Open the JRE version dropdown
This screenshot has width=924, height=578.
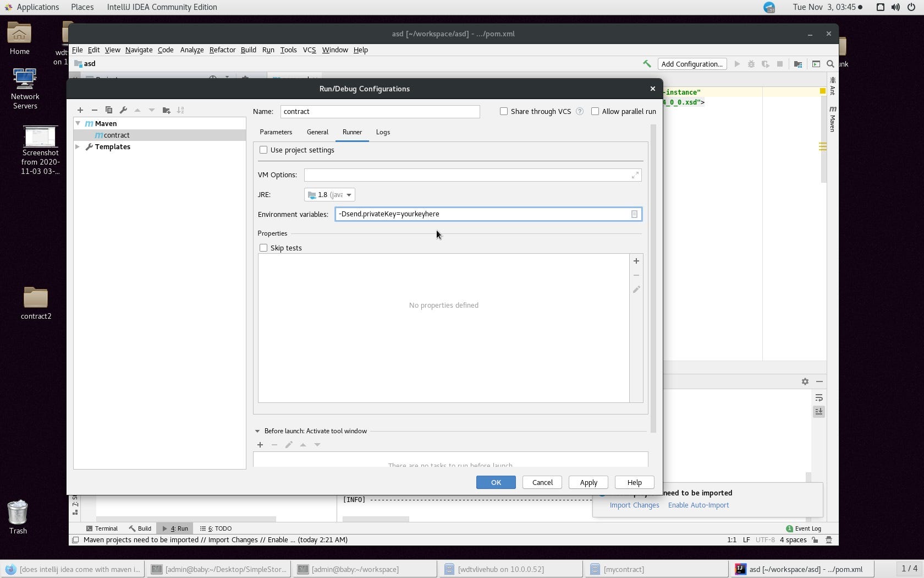click(329, 195)
